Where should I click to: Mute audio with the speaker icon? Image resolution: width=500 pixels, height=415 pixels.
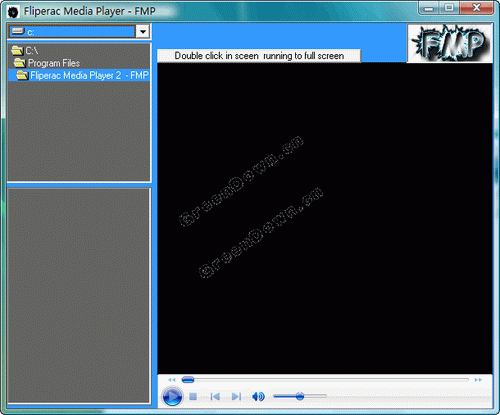click(258, 396)
